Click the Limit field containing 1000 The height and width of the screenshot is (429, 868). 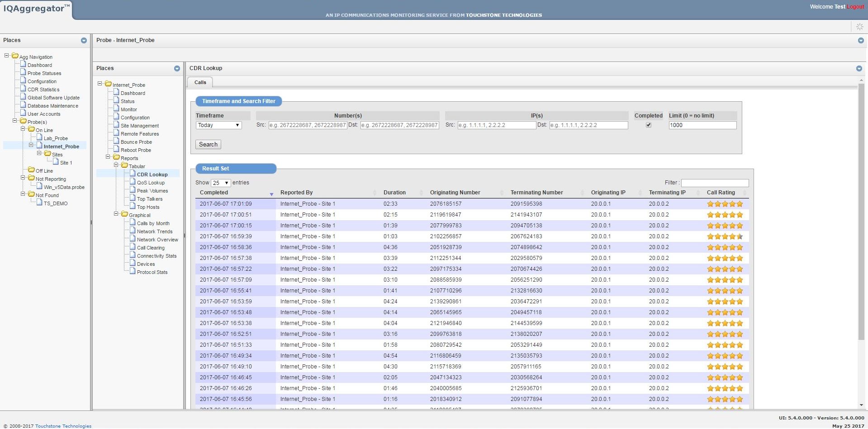[702, 125]
